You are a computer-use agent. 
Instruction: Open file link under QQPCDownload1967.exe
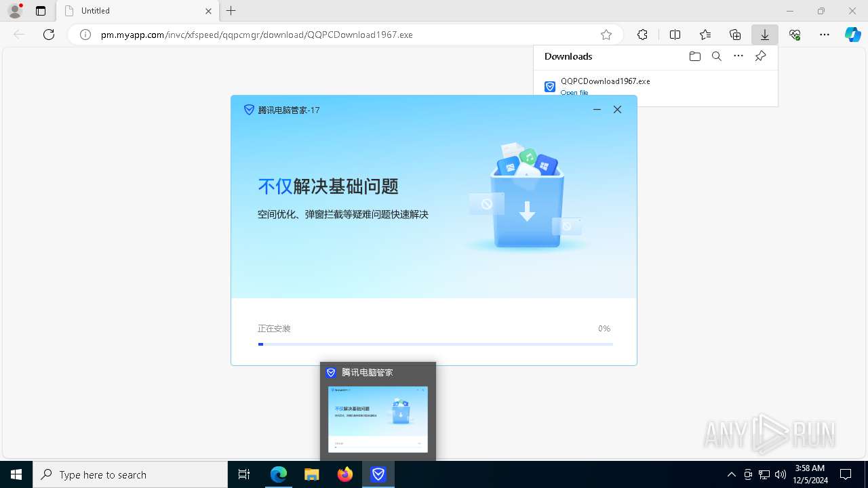[574, 92]
